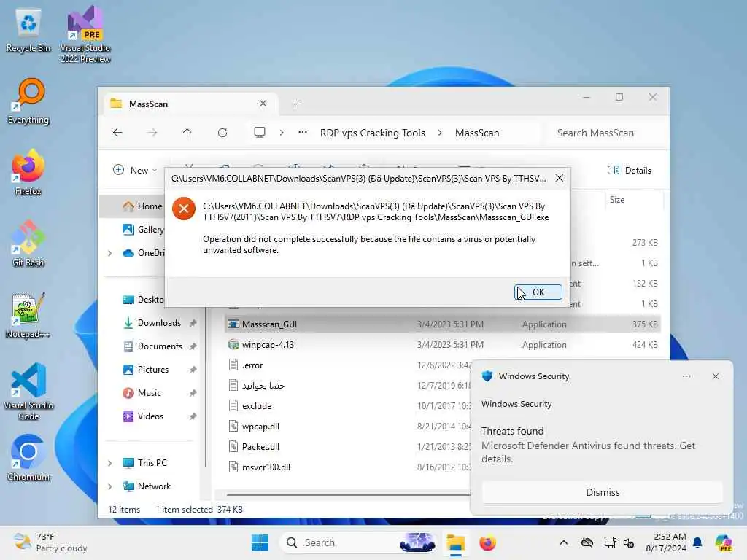Close the virus error dialog with X
Screen dimensions: 747x560
tap(560, 178)
